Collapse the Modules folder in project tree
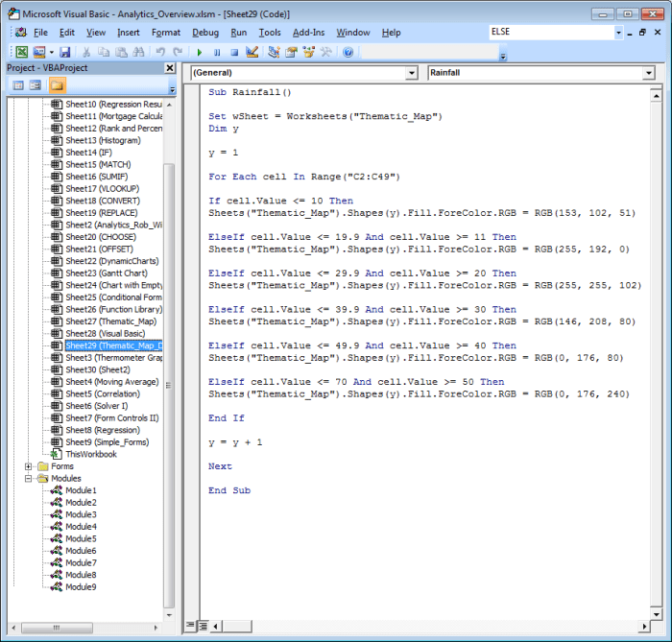The width and height of the screenshot is (672, 642). 28,479
